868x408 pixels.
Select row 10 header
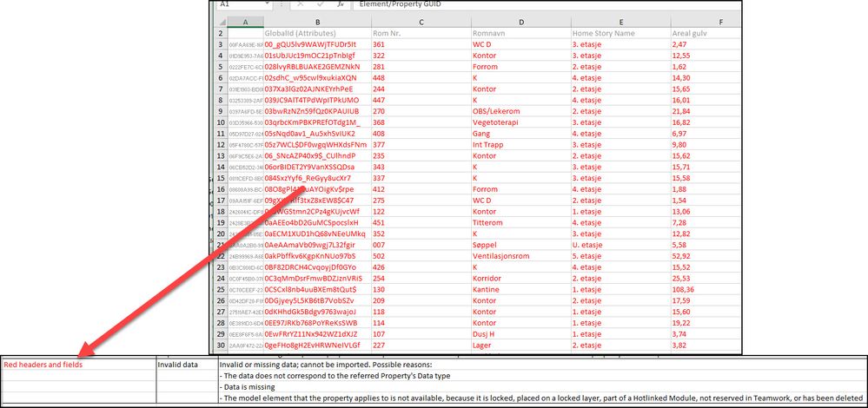[222, 122]
